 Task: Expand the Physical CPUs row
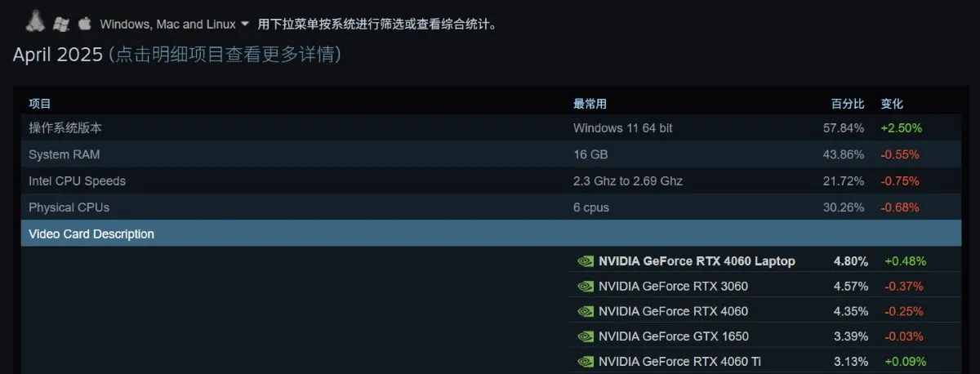coord(491,207)
